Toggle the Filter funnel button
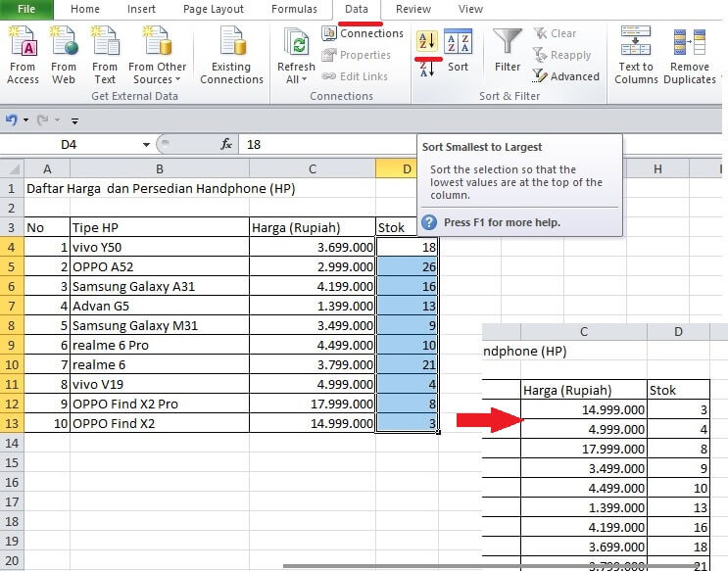The image size is (728, 571). click(x=508, y=50)
